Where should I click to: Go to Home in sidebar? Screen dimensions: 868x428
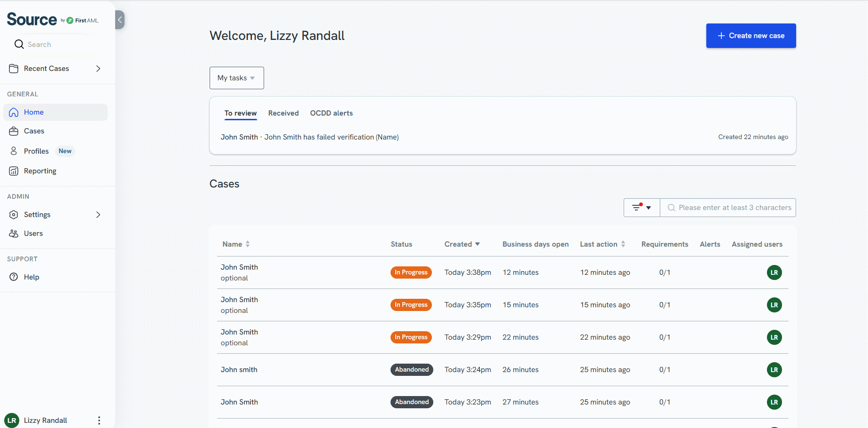(55, 112)
